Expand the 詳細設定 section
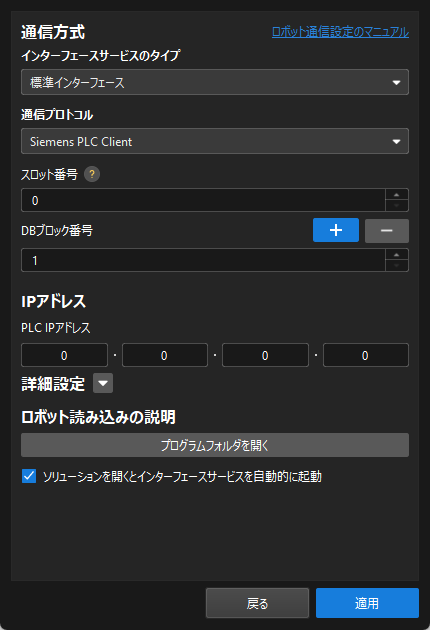The height and width of the screenshot is (630, 430). [x=103, y=383]
